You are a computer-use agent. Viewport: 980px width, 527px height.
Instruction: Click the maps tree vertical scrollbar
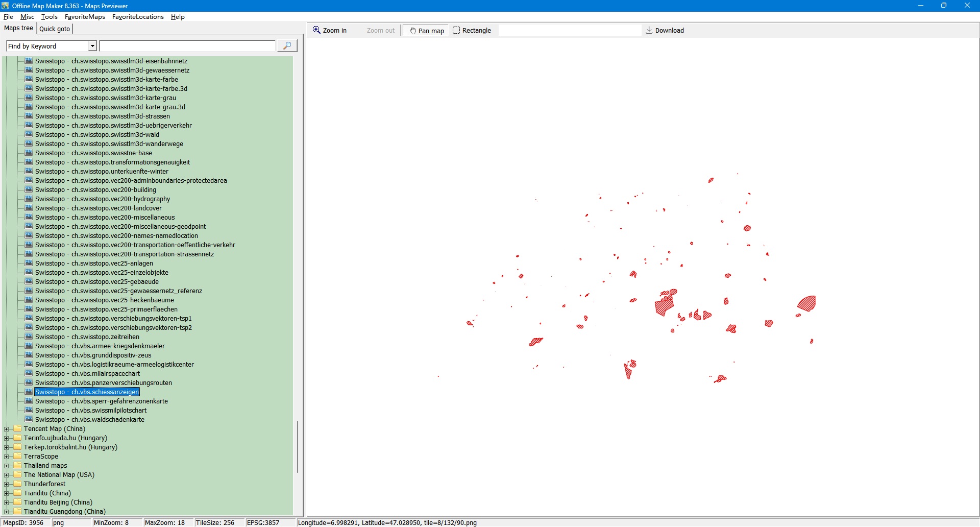click(297, 446)
